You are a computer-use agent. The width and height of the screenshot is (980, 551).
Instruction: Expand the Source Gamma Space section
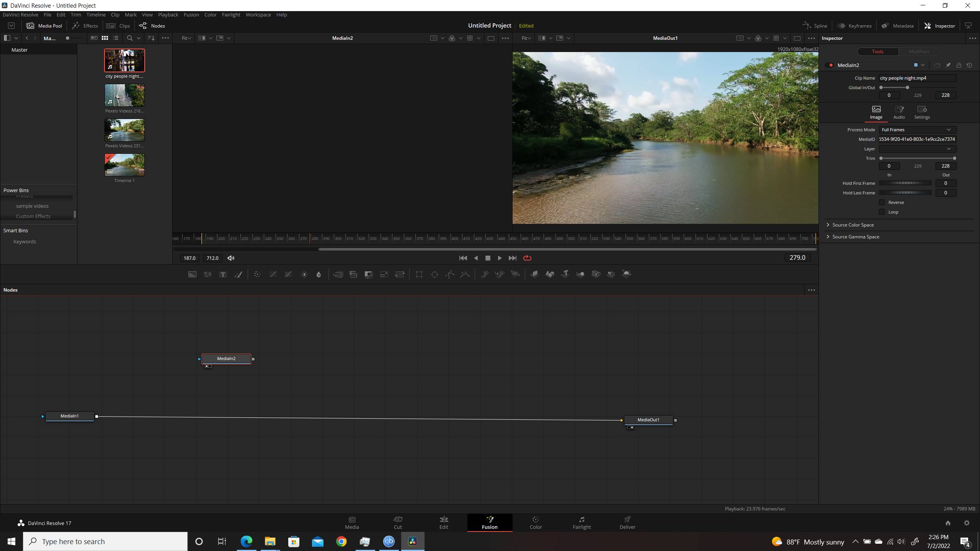click(852, 237)
